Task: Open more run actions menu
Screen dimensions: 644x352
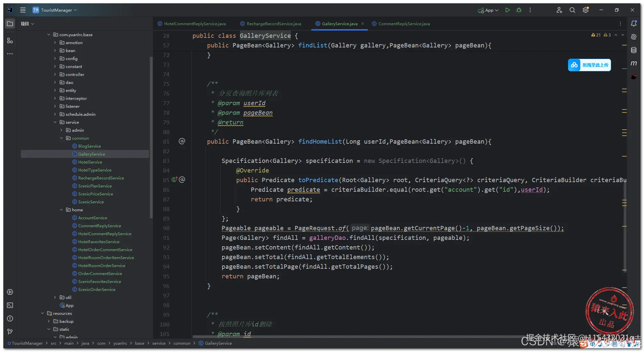Action: tap(530, 10)
